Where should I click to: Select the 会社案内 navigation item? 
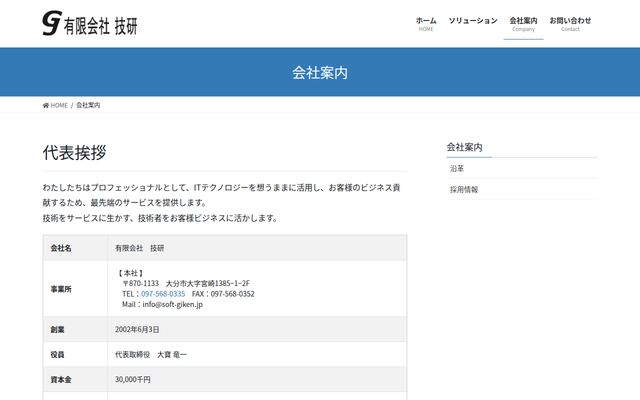coord(523,24)
